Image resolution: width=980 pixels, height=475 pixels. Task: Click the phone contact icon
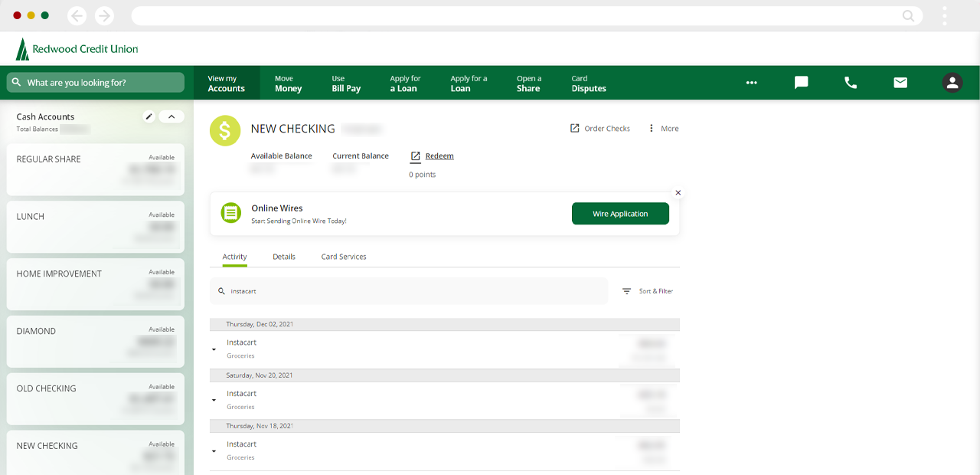(x=851, y=83)
